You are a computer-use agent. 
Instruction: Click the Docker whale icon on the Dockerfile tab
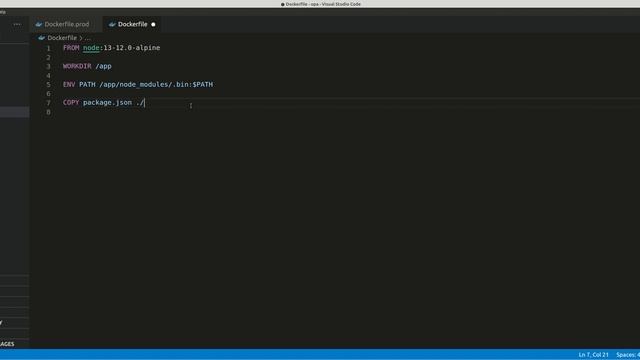[112, 24]
